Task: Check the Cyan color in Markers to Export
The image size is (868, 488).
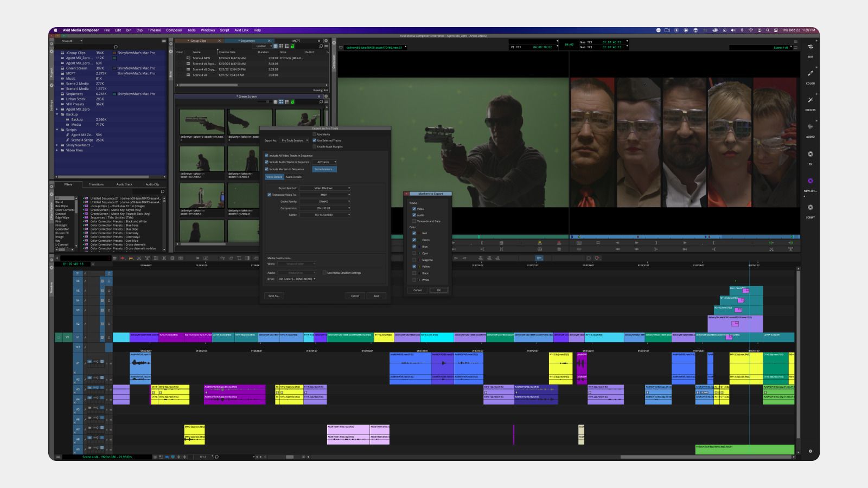Action: pos(414,253)
